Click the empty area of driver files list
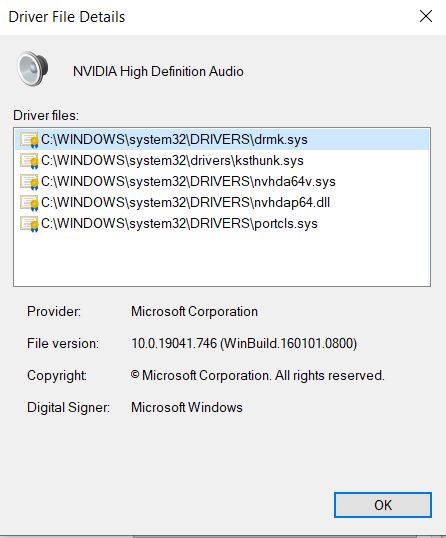This screenshot has height=538, width=446. point(222,259)
